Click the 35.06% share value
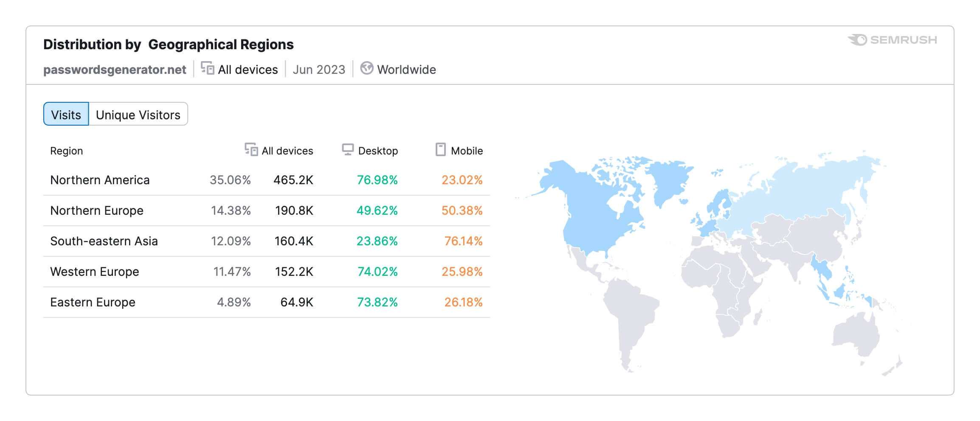The width and height of the screenshot is (980, 421). 230,180
